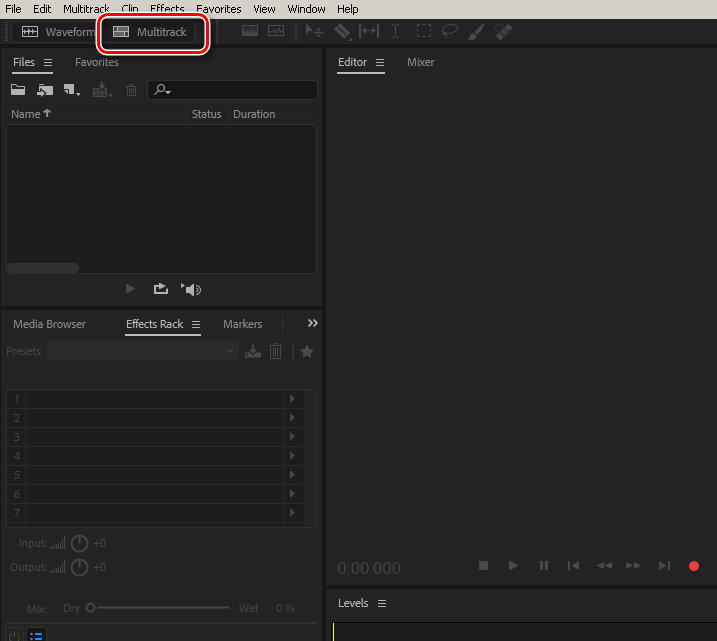717x641 pixels.
Task: Toggle the Effects Rack power button
Action: point(15,636)
